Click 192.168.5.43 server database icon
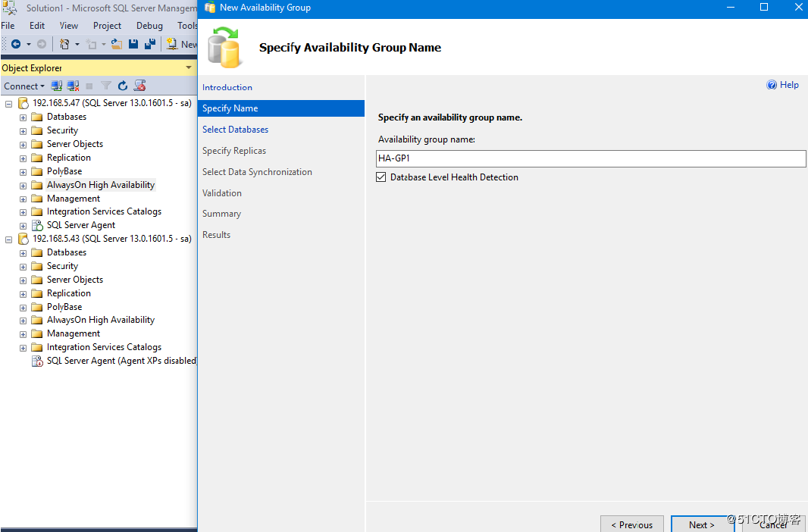Viewport: 808px width, 532px height. [x=23, y=239]
